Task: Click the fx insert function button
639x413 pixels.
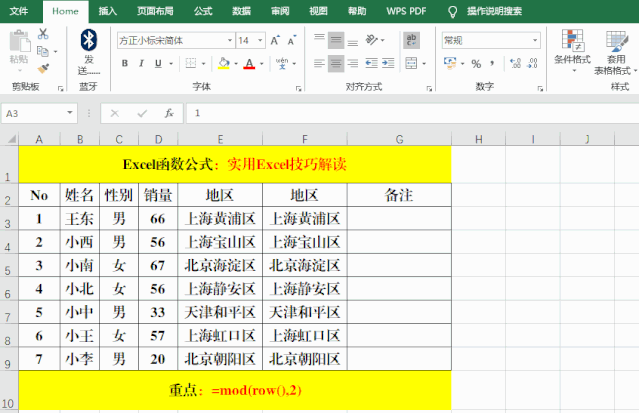Action: [x=169, y=113]
